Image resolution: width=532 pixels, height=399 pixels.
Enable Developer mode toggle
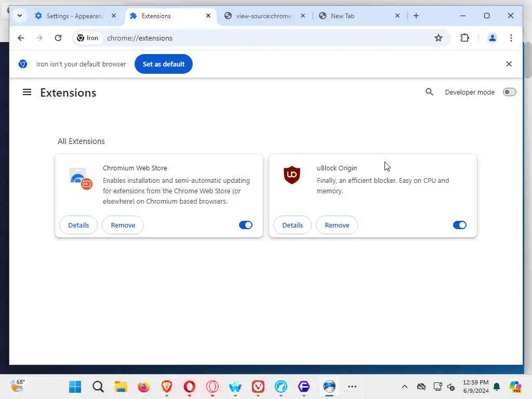509,92
